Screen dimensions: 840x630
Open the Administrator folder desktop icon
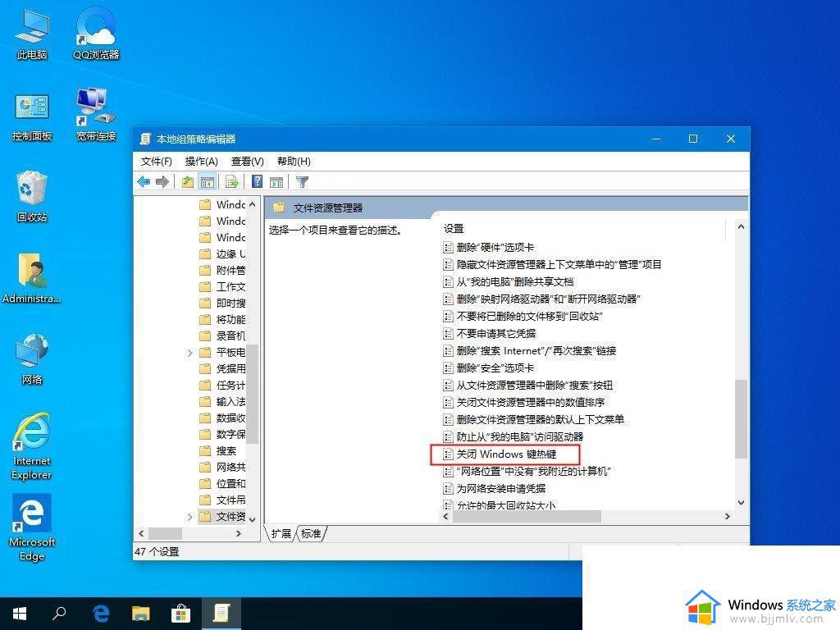tap(32, 279)
